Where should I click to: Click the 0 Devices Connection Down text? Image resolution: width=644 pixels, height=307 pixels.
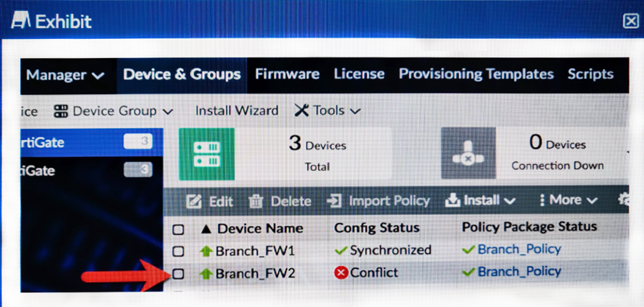pos(557,153)
